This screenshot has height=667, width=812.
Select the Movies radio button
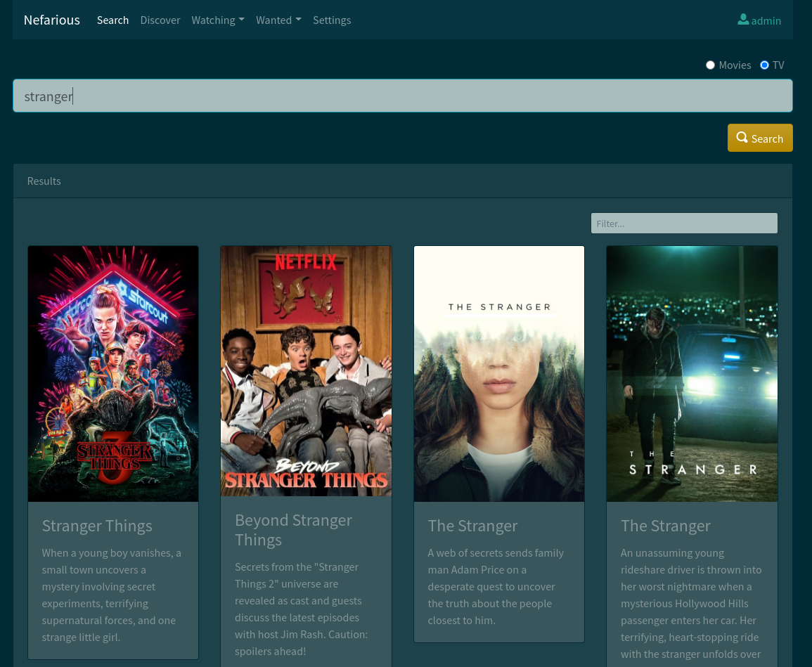(x=711, y=65)
